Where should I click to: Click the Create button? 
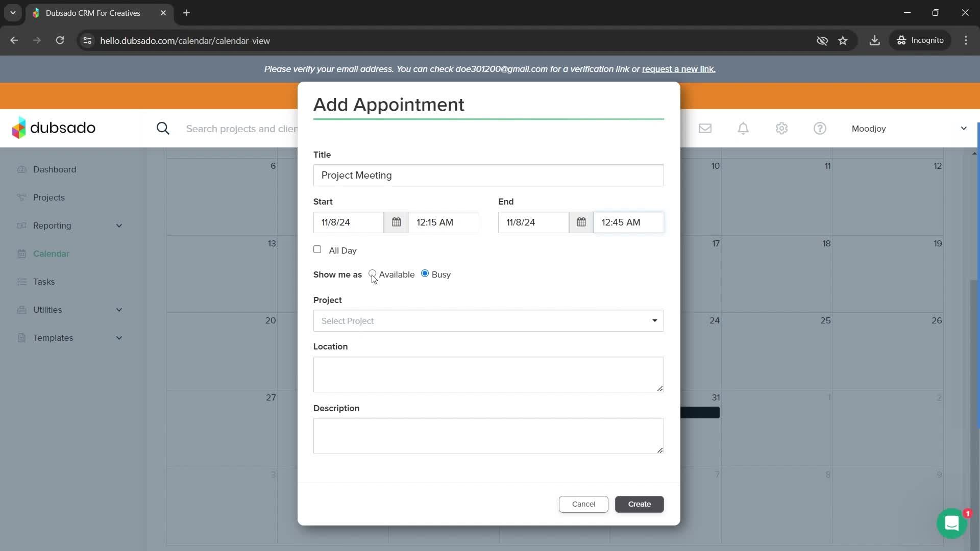[x=639, y=504]
